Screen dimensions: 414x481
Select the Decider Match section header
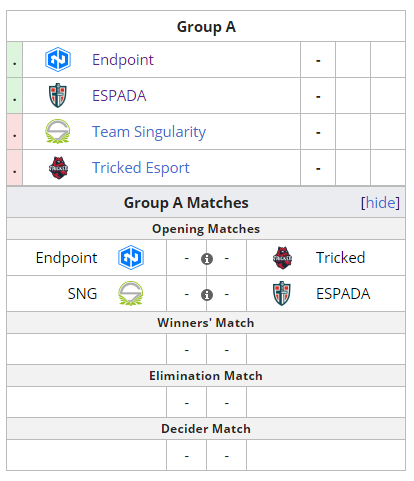[206, 429]
